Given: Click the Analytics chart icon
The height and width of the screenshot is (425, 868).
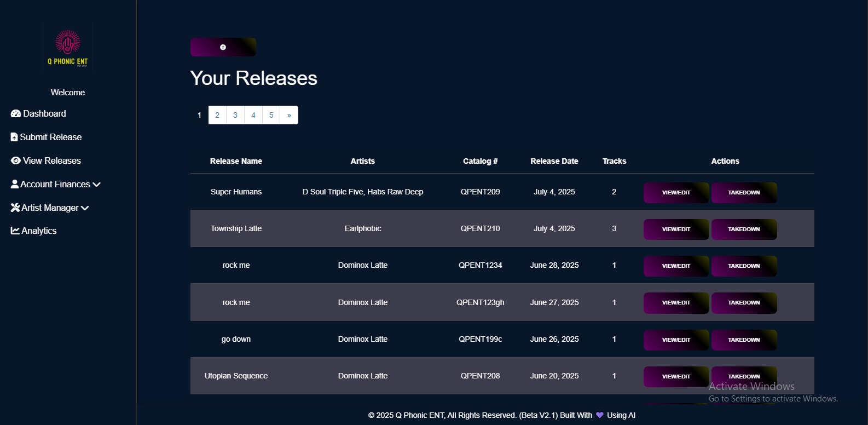Looking at the screenshot, I should [15, 231].
